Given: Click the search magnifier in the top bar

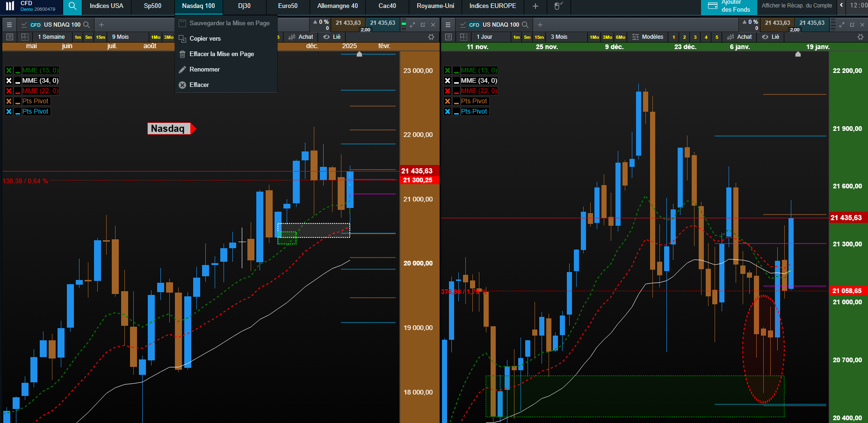Looking at the screenshot, I should 72,6.
